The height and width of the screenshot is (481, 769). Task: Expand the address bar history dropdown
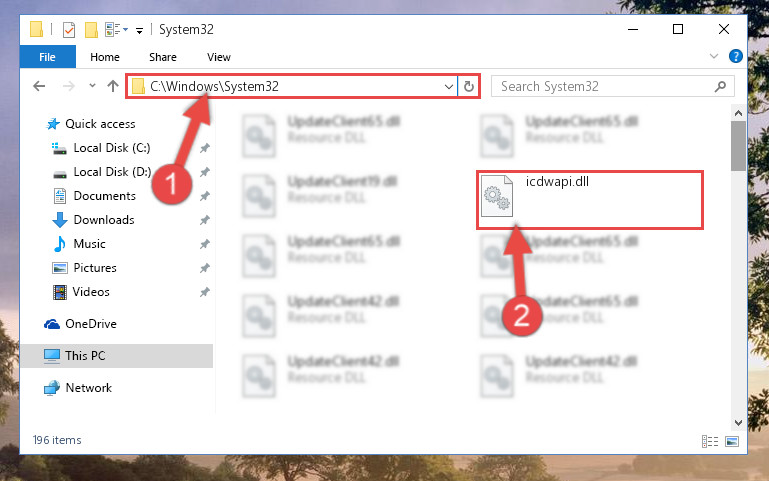pyautogui.click(x=449, y=87)
